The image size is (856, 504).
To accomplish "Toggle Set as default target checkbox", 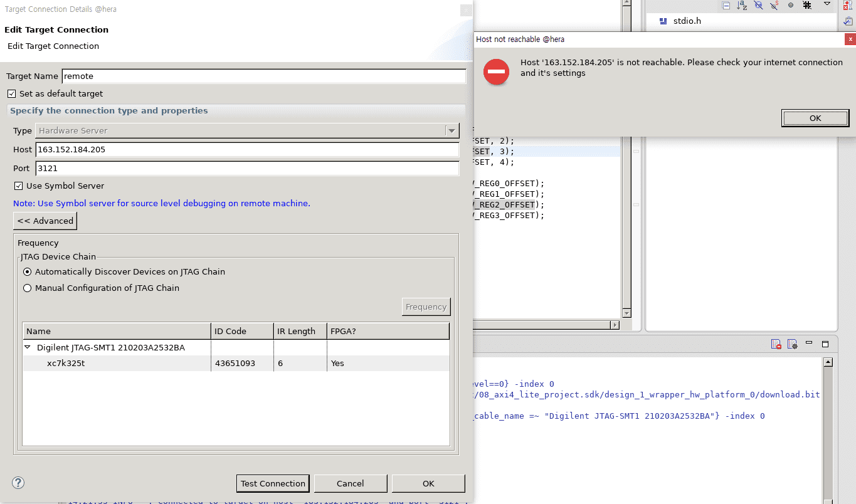I will click(x=11, y=93).
